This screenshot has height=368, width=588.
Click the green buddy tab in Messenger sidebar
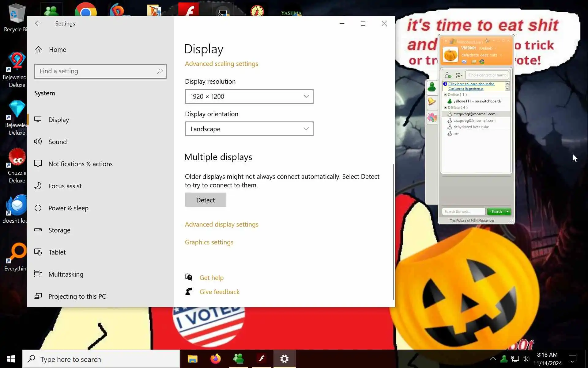pyautogui.click(x=432, y=87)
